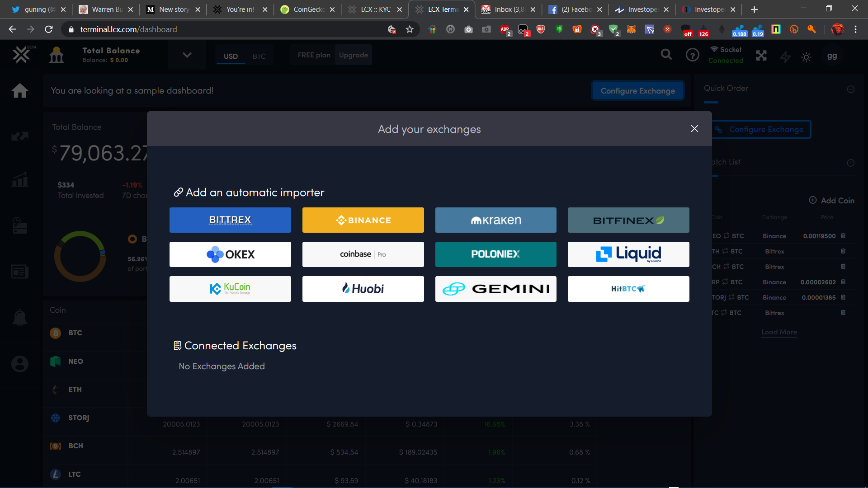Close the Add your exchanges dialog

(694, 128)
